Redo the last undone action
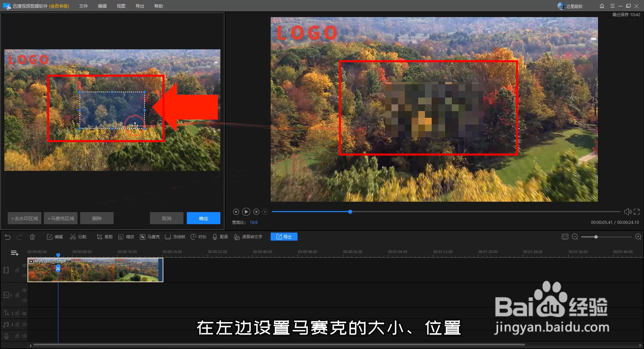The height and width of the screenshot is (349, 644). click(19, 237)
